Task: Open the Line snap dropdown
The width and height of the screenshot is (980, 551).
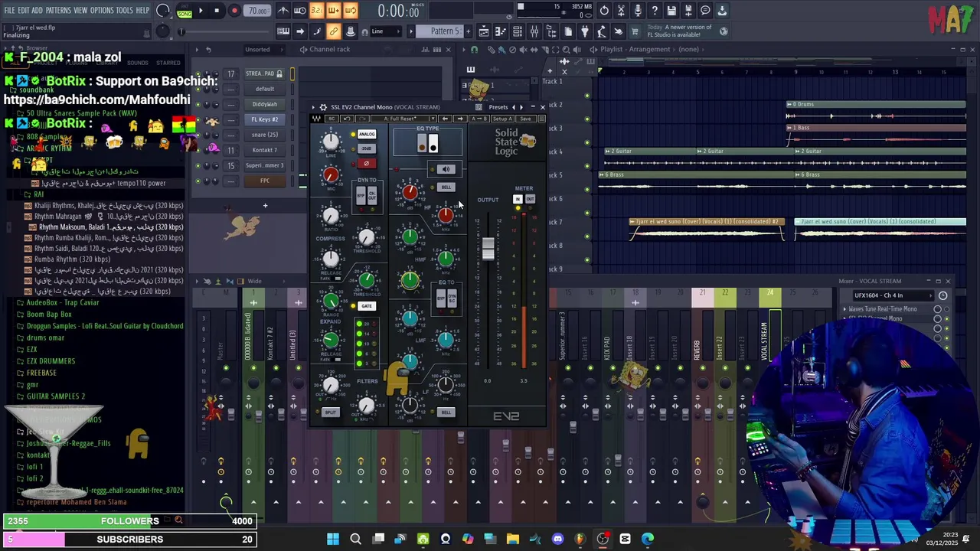Action: (387, 31)
